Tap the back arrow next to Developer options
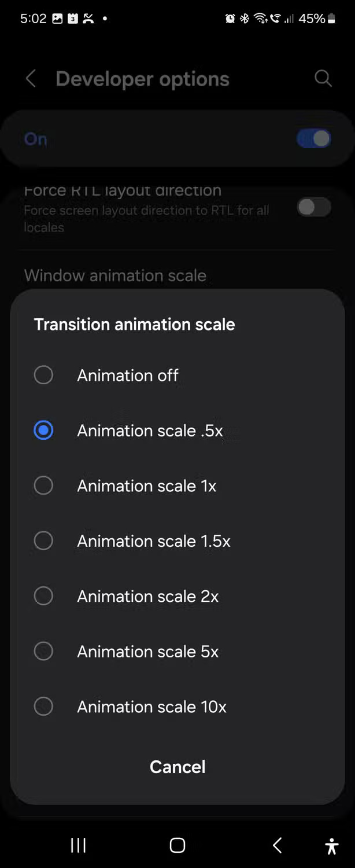The width and height of the screenshot is (355, 868). 30,79
